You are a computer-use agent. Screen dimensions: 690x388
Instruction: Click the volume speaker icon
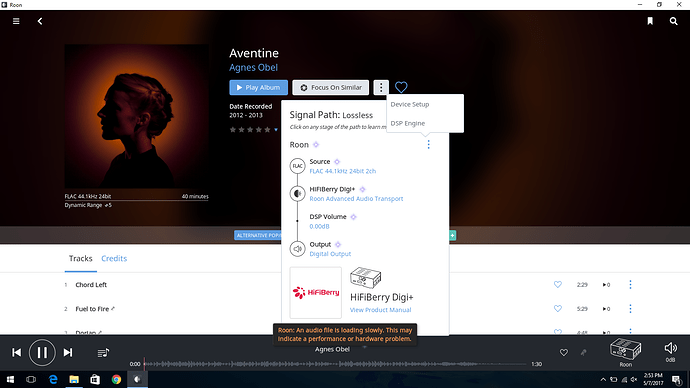tap(670, 348)
